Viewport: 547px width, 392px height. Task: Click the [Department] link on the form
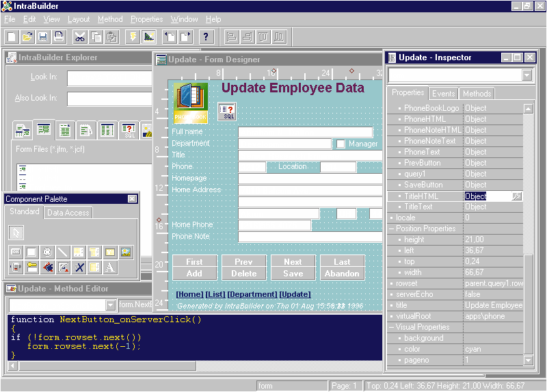[252, 294]
